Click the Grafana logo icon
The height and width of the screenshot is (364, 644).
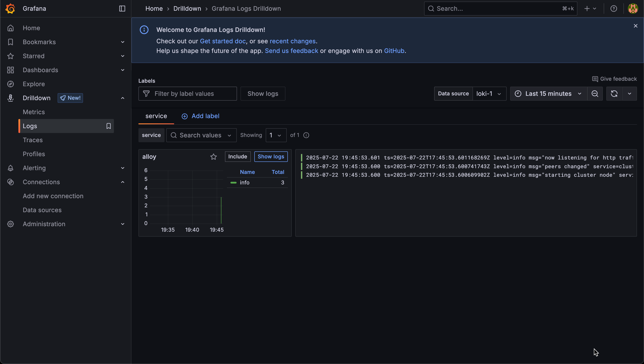pos(10,9)
